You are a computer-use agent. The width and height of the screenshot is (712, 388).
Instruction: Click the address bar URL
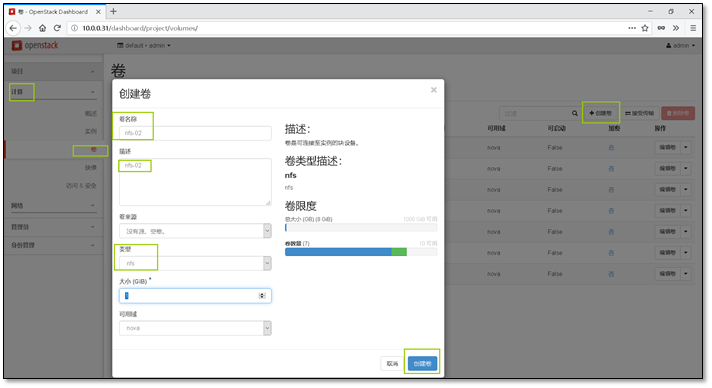140,28
